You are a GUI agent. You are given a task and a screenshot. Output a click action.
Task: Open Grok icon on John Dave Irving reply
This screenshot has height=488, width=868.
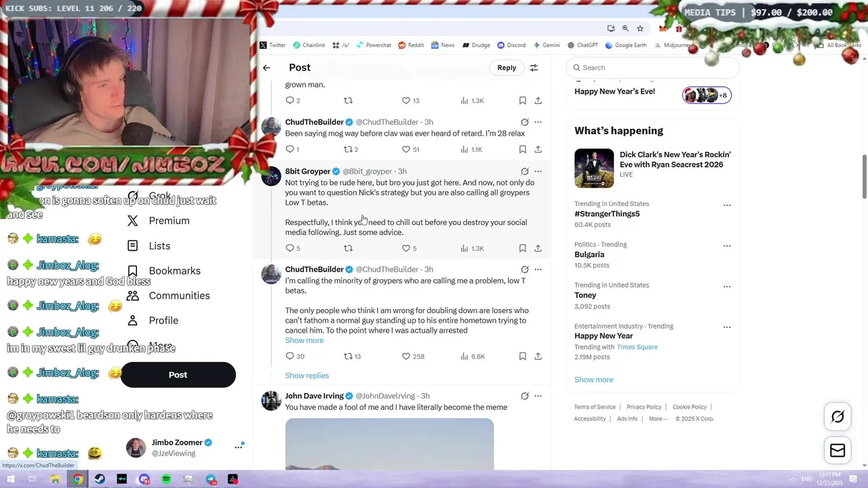click(524, 396)
